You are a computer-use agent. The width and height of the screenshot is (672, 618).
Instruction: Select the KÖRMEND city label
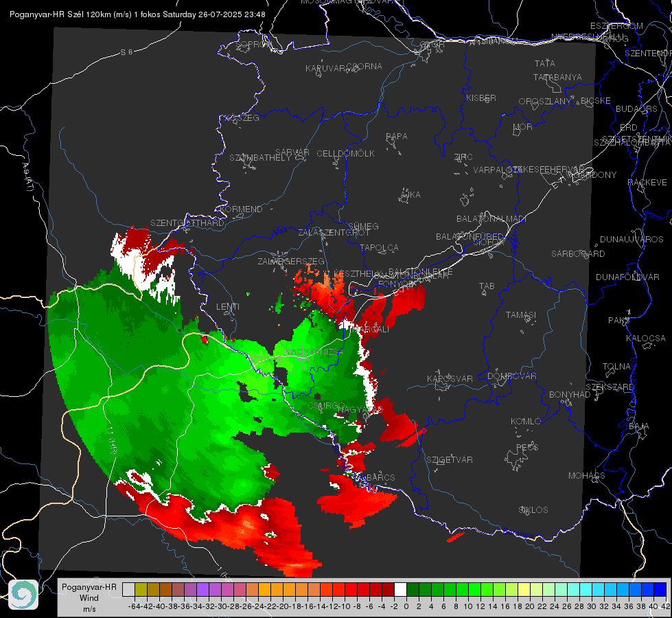click(x=241, y=209)
